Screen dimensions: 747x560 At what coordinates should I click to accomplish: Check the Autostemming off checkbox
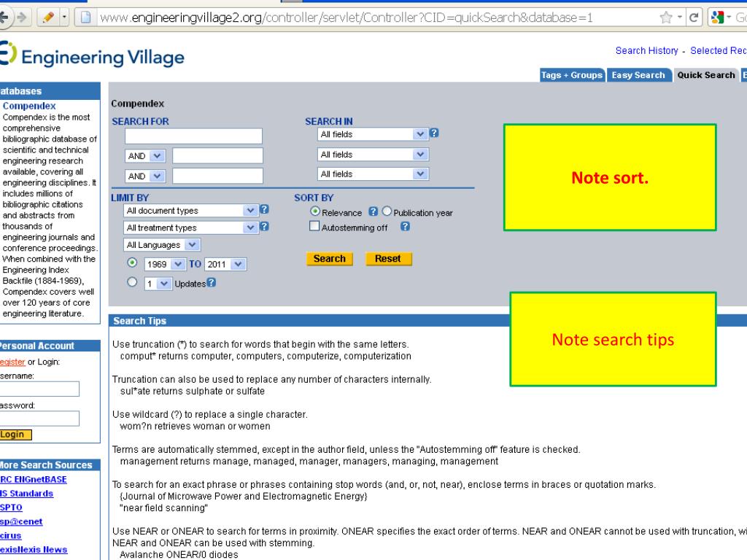click(x=314, y=226)
